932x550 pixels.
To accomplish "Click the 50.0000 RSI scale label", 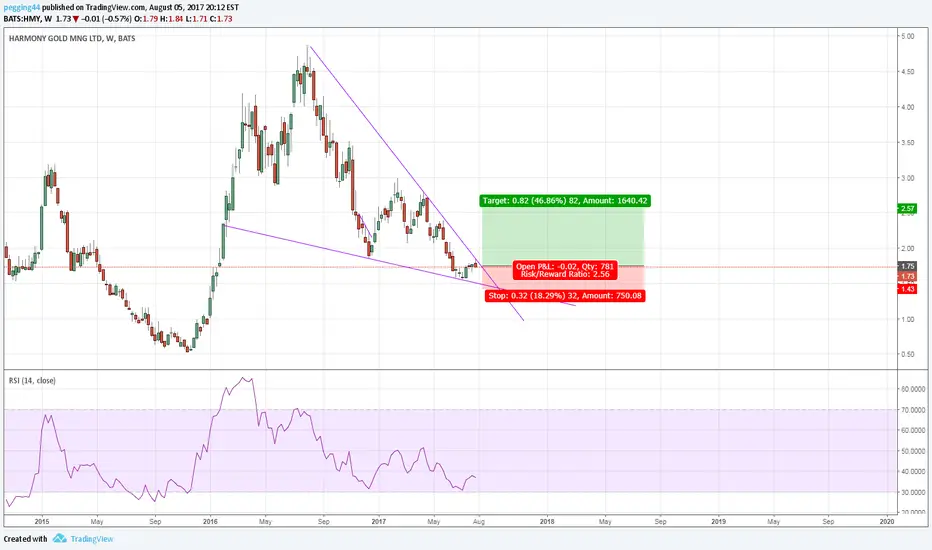I will (x=913, y=451).
